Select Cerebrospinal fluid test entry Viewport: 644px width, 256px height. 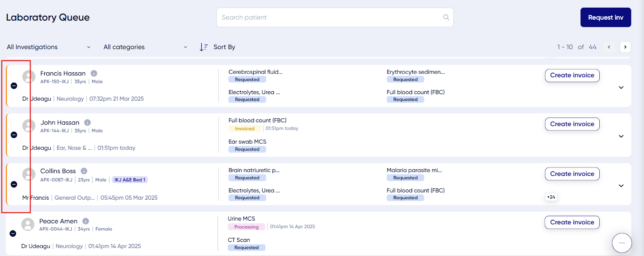pos(256,72)
